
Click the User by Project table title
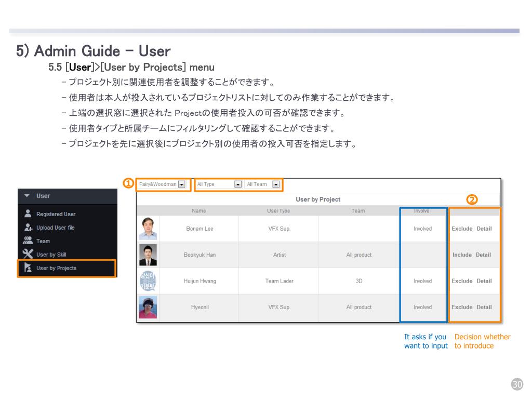pyautogui.click(x=318, y=199)
